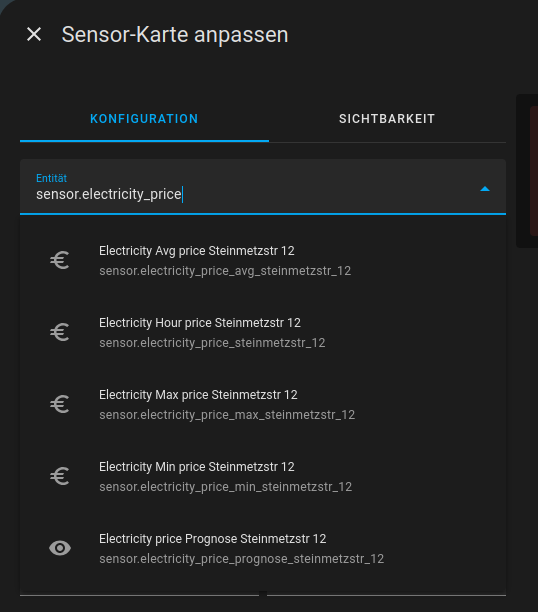Open the Sichtbarkeit tab
The height and width of the screenshot is (612, 538).
click(387, 119)
